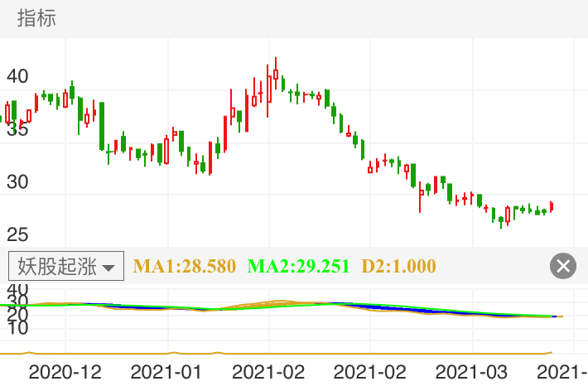The image size is (588, 391).
Task: Click the 30 price axis label on main chart
Action: point(17,182)
